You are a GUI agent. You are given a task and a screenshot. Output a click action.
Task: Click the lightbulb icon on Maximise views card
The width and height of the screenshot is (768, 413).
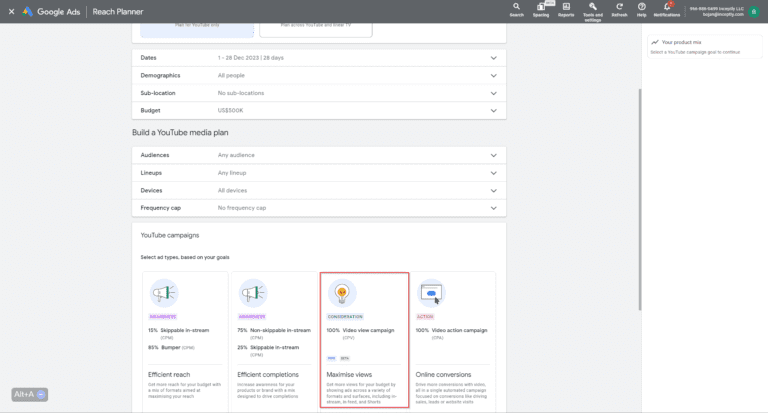[x=342, y=293]
